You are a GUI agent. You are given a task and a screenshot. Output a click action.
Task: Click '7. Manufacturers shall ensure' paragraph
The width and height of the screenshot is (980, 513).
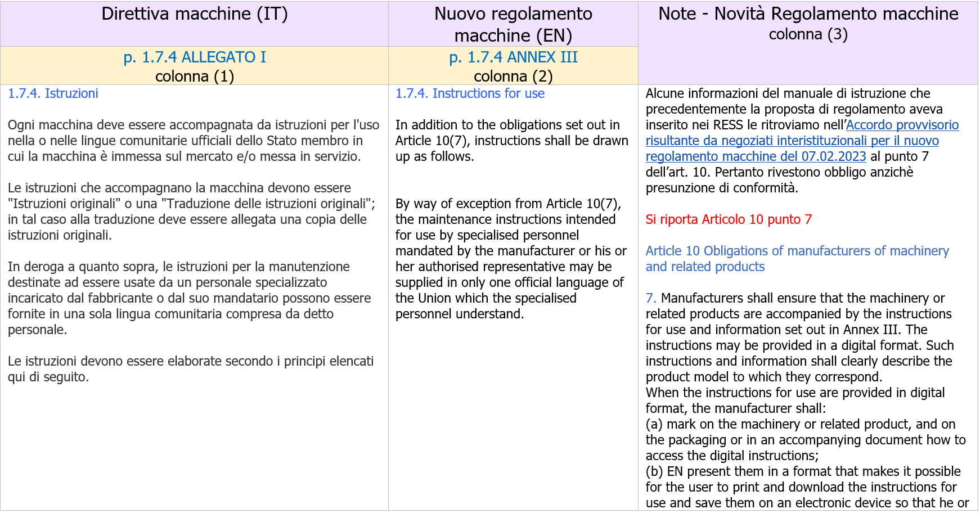799,337
